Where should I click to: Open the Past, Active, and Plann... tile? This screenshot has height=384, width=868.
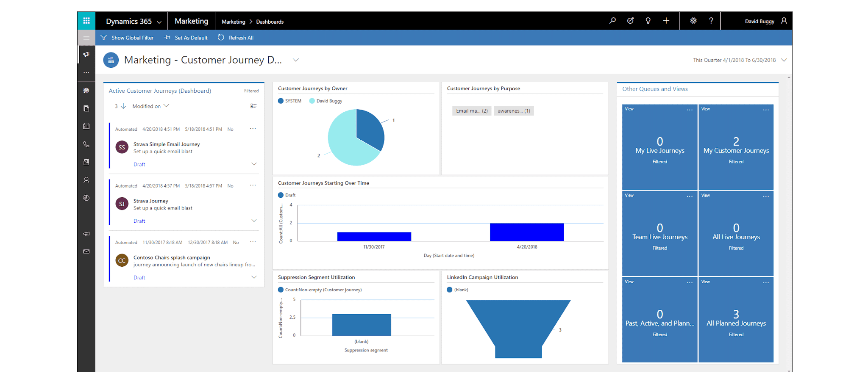tap(660, 320)
